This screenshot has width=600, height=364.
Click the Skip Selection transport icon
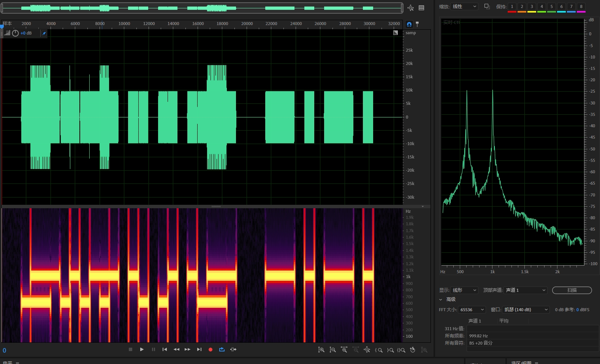coord(233,350)
